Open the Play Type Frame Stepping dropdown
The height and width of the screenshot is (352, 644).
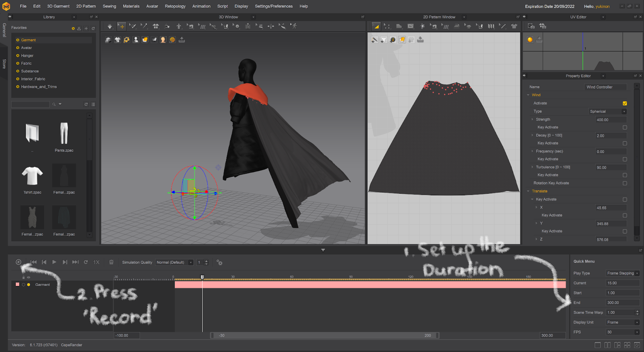(x=622, y=273)
